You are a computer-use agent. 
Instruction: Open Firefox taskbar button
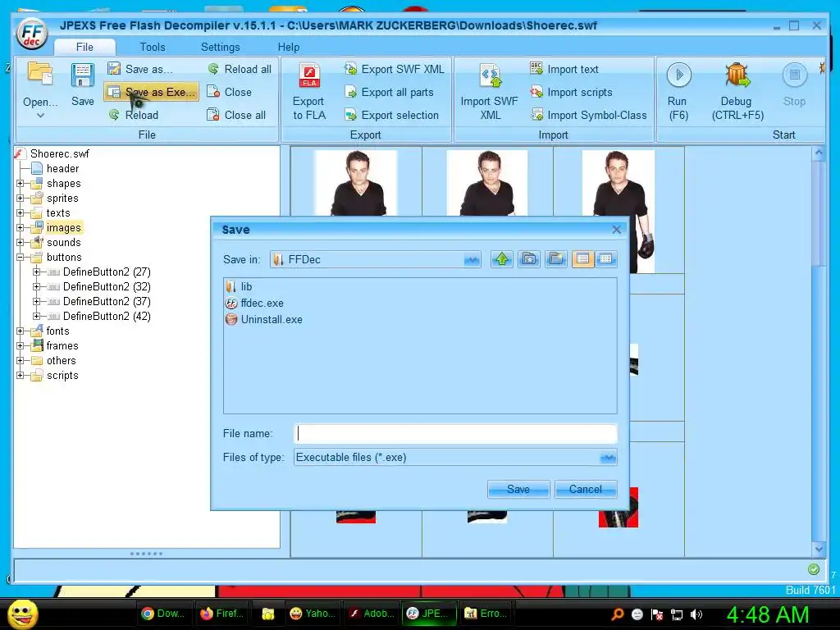(221, 614)
